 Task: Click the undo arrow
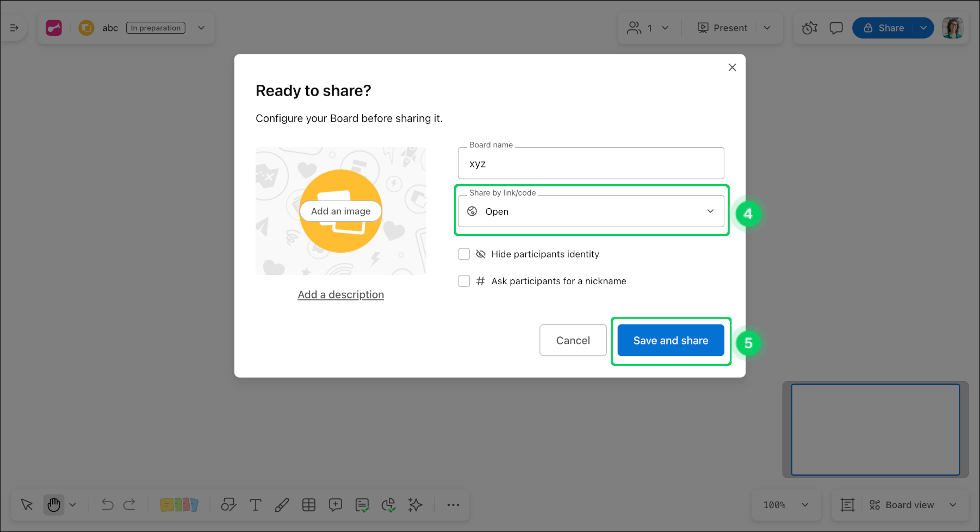pyautogui.click(x=107, y=505)
